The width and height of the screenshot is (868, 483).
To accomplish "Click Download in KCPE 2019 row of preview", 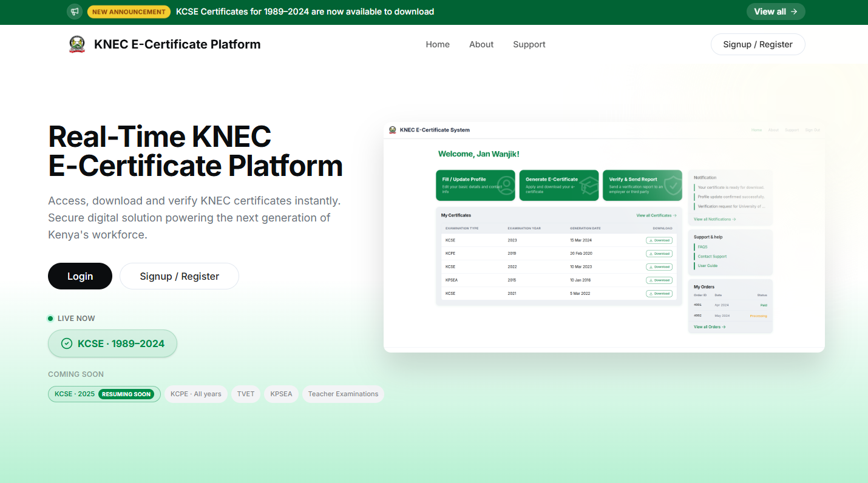I will 659,254.
